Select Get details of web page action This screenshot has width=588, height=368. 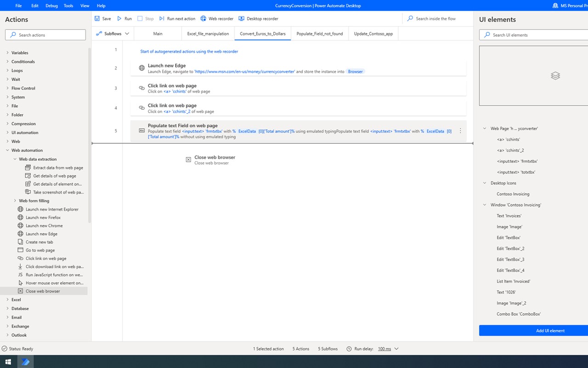(51, 176)
